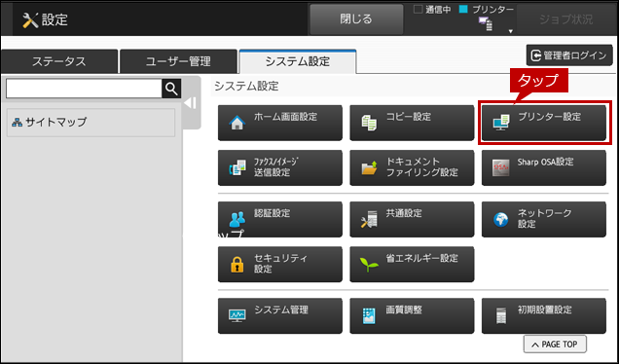Click the padlock icon on セキュリティ設定

tap(237, 265)
